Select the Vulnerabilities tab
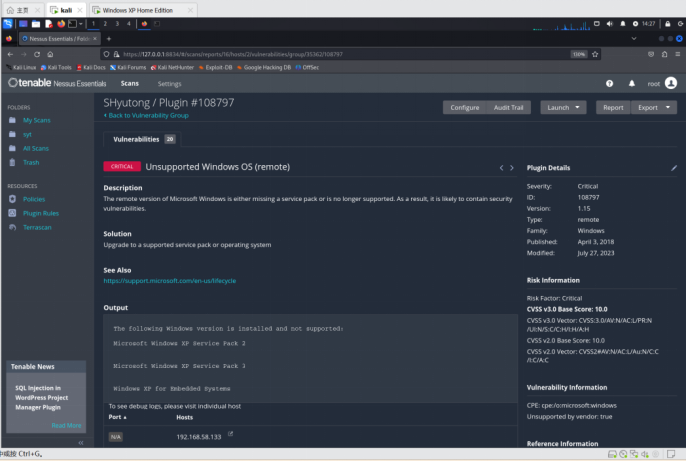This screenshot has width=686, height=462. click(143, 139)
